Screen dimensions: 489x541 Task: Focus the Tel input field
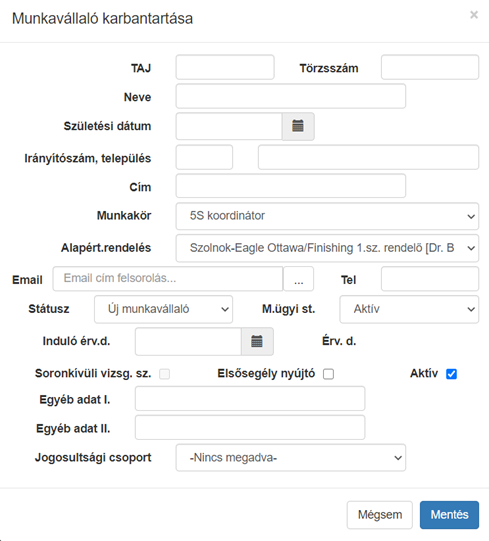coord(430,279)
